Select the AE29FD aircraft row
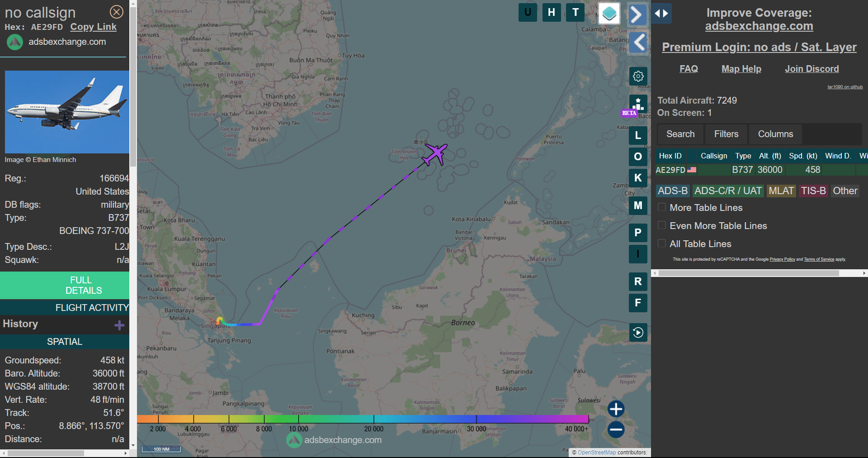Screen dimensions: 868x458 tap(762, 170)
